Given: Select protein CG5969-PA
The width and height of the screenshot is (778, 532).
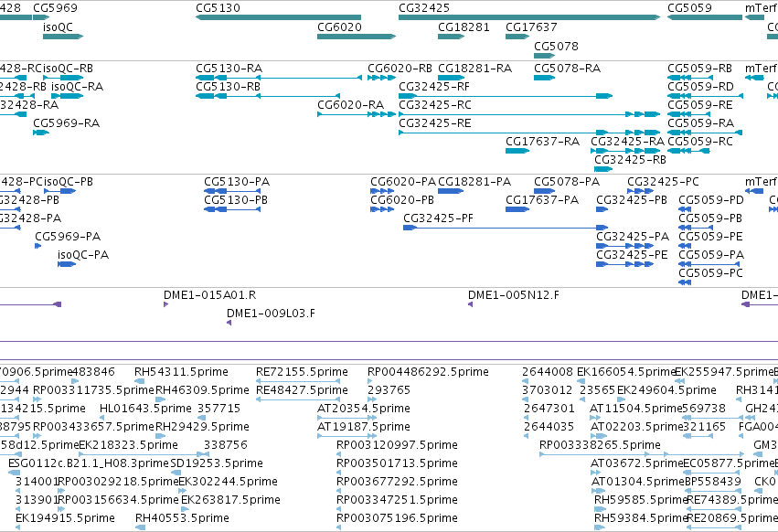Looking at the screenshot, I should tap(37, 246).
